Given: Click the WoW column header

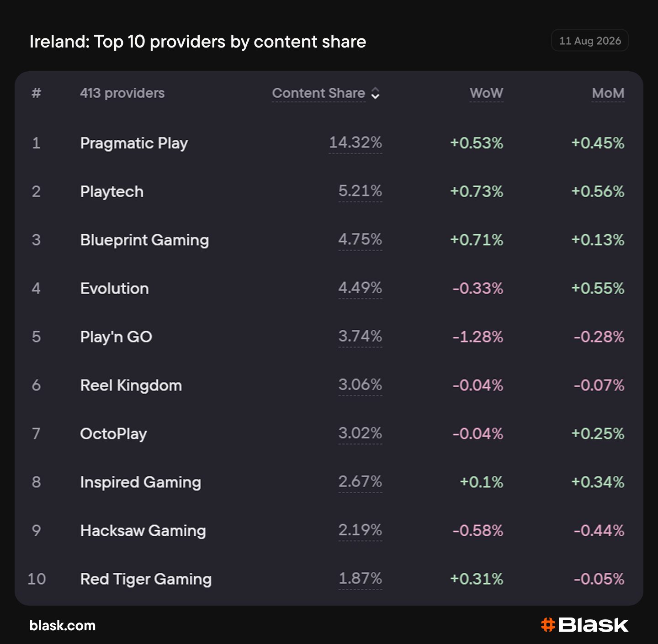Looking at the screenshot, I should [486, 93].
